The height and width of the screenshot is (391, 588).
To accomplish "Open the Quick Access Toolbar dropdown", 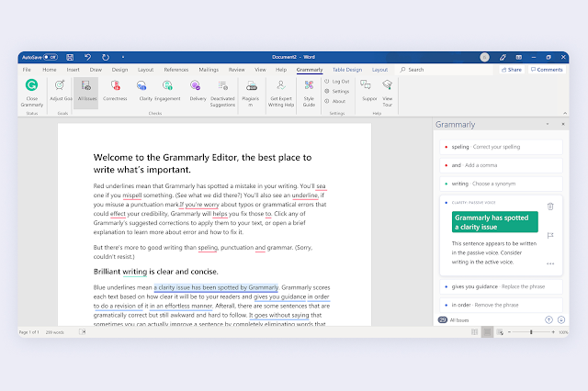I will [123, 57].
